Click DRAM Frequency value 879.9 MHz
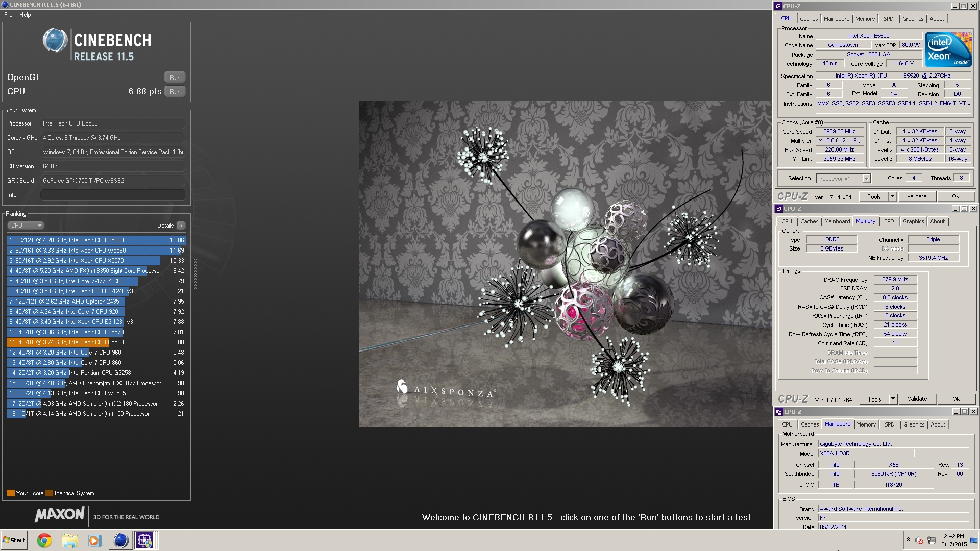Viewport: 980px width, 551px height. click(x=895, y=280)
